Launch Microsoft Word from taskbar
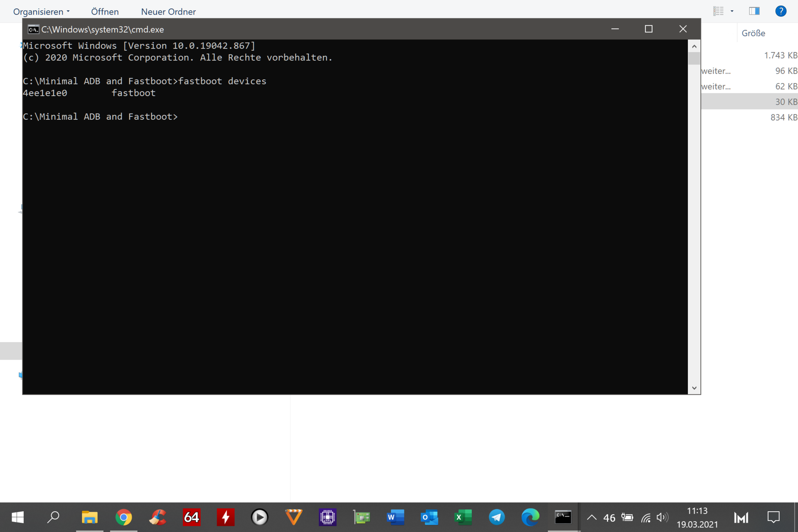 (x=395, y=517)
